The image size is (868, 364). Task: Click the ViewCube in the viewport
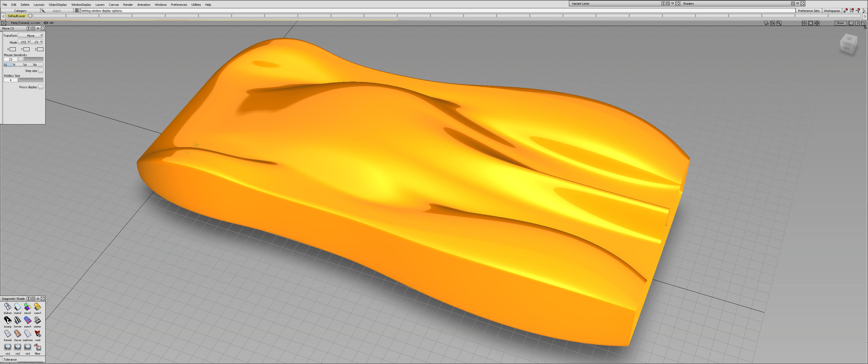pyautogui.click(x=848, y=44)
